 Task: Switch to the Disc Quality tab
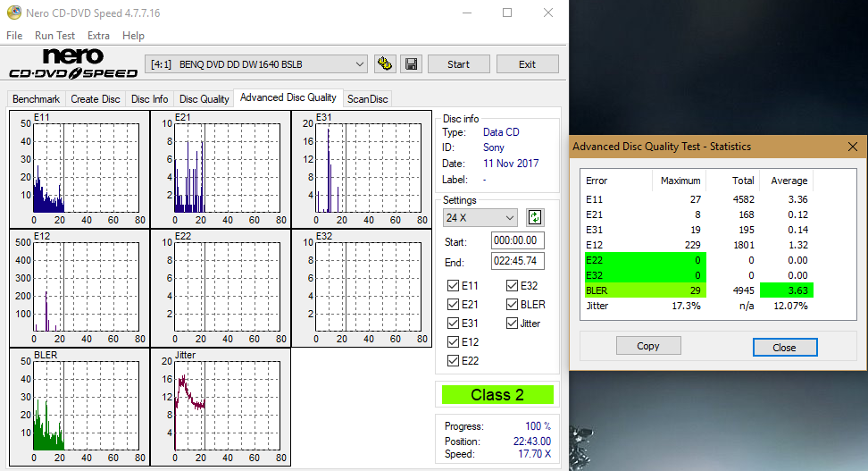(204, 99)
